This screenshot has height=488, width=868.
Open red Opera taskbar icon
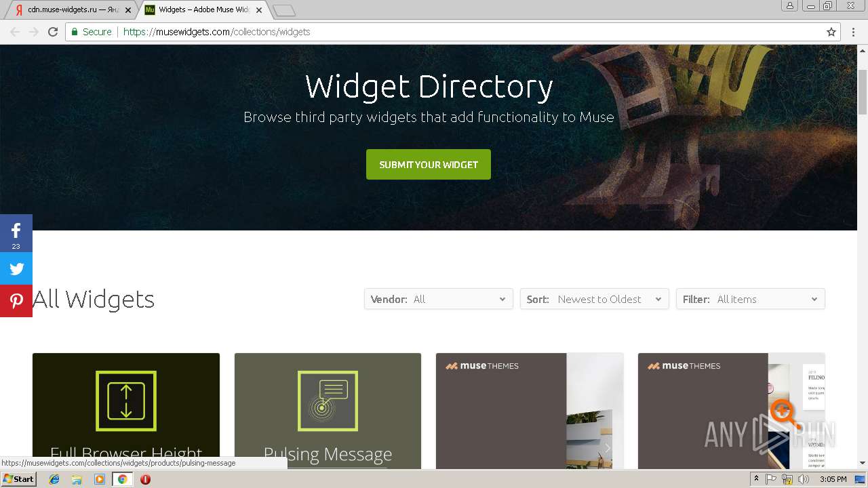145,479
